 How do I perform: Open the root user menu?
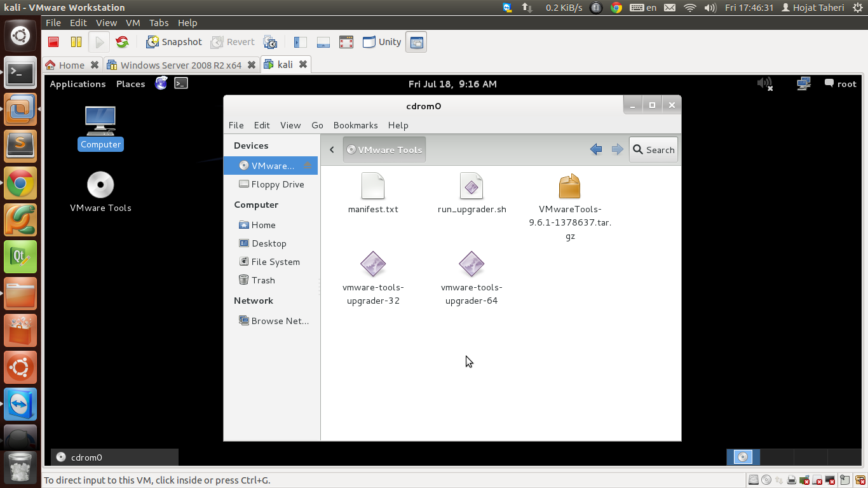tap(840, 84)
